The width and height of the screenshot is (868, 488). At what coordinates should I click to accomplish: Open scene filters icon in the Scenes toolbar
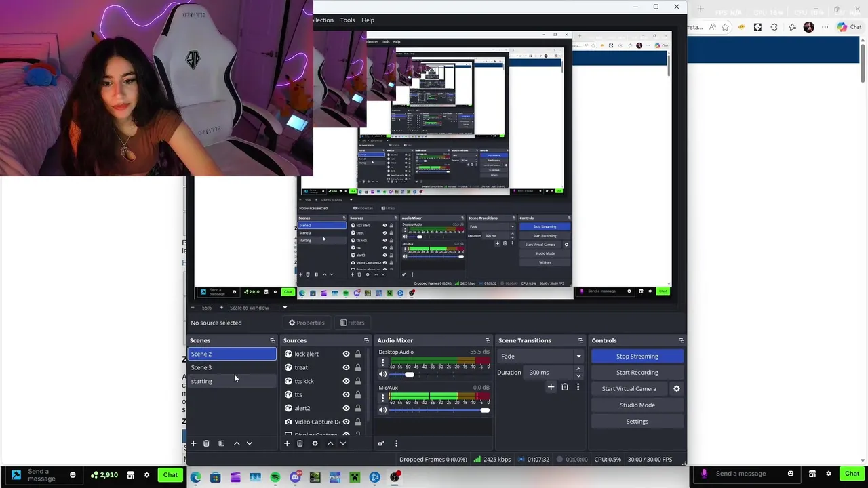[221, 443]
